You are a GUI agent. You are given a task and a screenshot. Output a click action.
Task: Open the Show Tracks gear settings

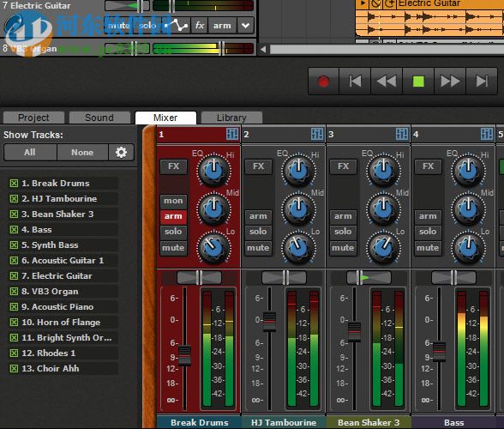[x=121, y=152]
